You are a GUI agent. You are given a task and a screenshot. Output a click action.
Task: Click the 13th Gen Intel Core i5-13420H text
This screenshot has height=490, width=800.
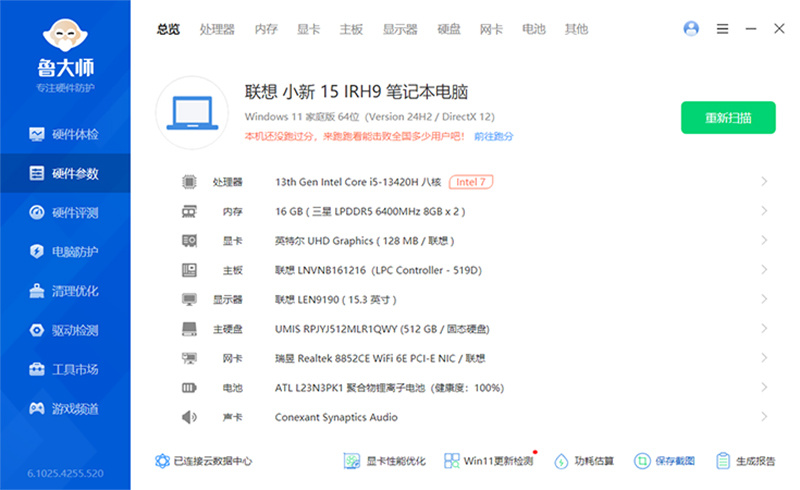pyautogui.click(x=358, y=182)
